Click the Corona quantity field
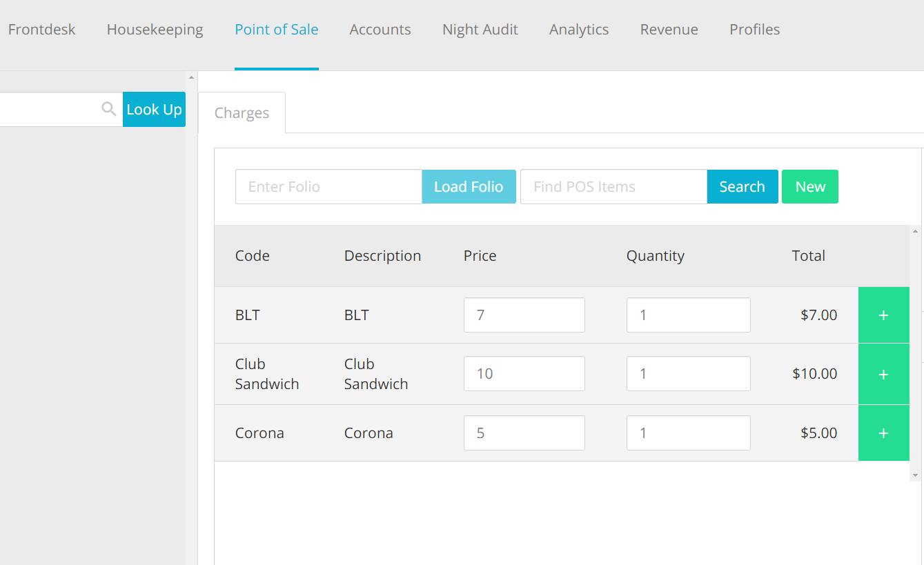The height and width of the screenshot is (565, 924). (x=689, y=433)
